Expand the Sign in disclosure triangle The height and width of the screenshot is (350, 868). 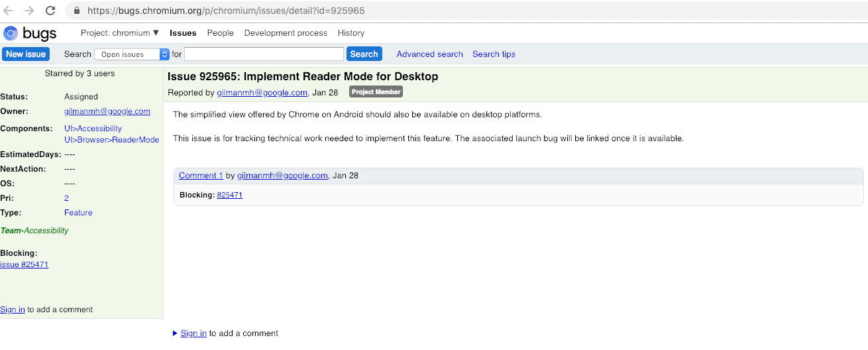(x=175, y=333)
